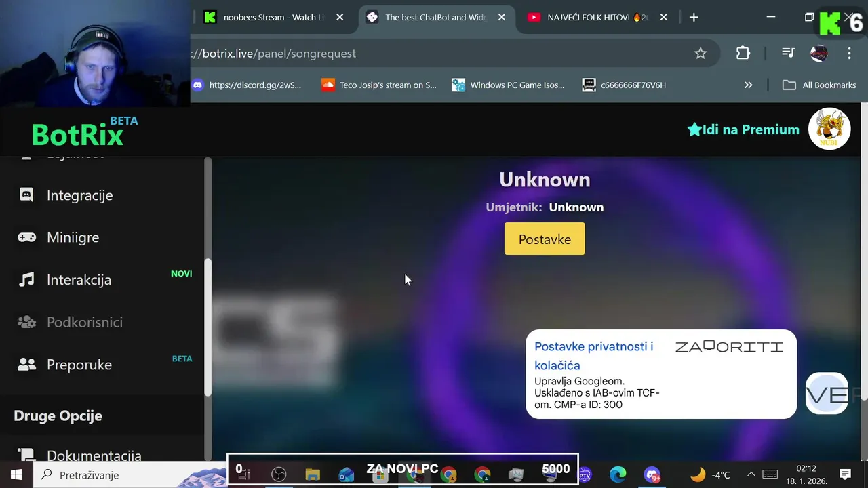Image resolution: width=868 pixels, height=488 pixels.
Task: Close the NAJVEĆI FOLK HITOVI tab
Action: (x=664, y=18)
